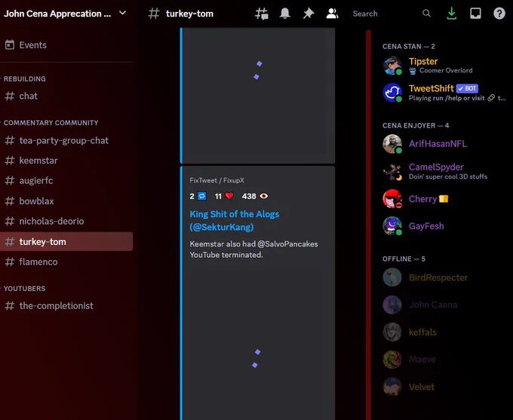Open the chat channel
513x420 pixels.
[x=66, y=97]
